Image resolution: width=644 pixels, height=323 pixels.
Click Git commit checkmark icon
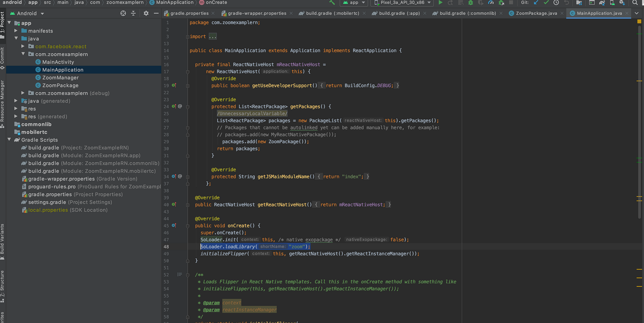click(546, 3)
